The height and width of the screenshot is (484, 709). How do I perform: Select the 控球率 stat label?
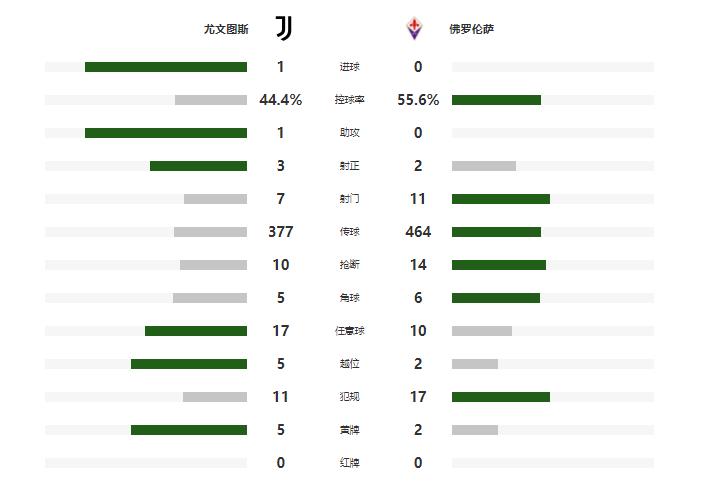click(349, 100)
